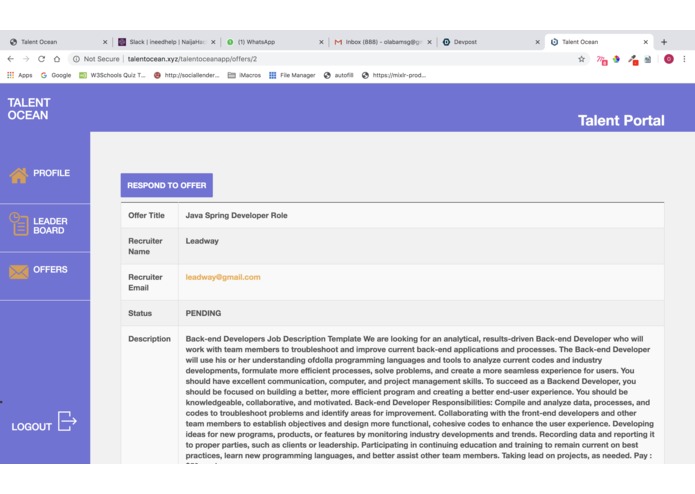Viewport: 695px width, 494px height.
Task: Open the autofill bookmark
Action: (x=339, y=75)
